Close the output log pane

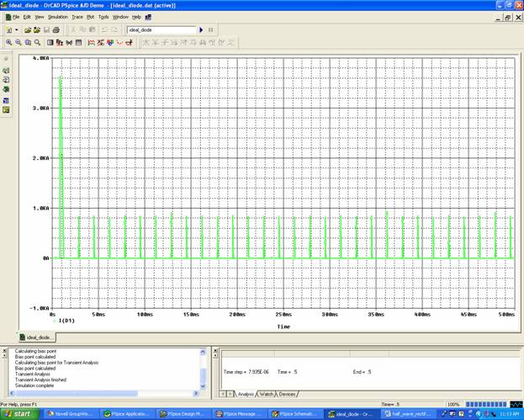4,351
